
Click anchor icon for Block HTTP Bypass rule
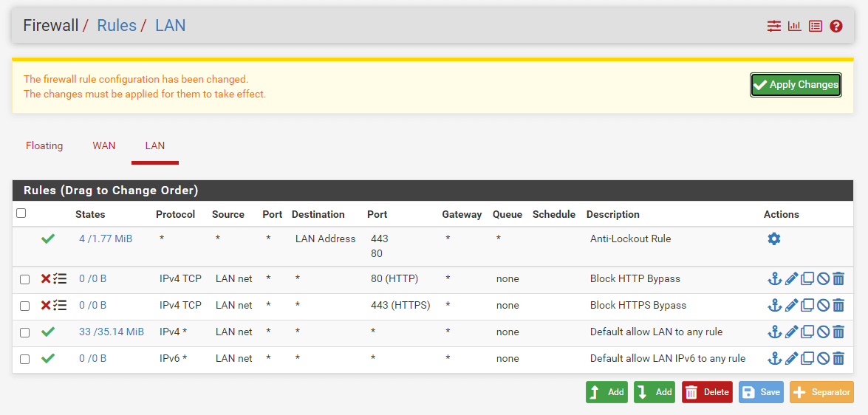pyautogui.click(x=774, y=278)
